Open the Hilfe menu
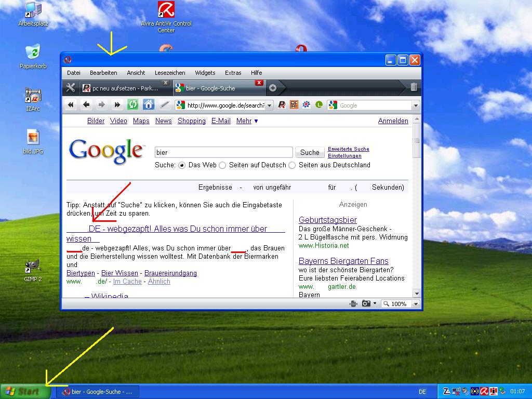Image resolution: width=532 pixels, height=399 pixels. click(257, 73)
